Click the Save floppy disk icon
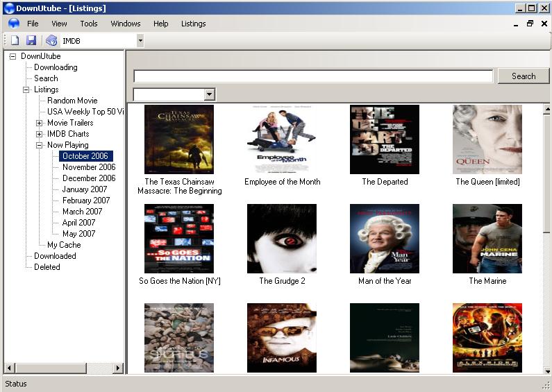Viewport: 552px width, 392px height. (31, 40)
